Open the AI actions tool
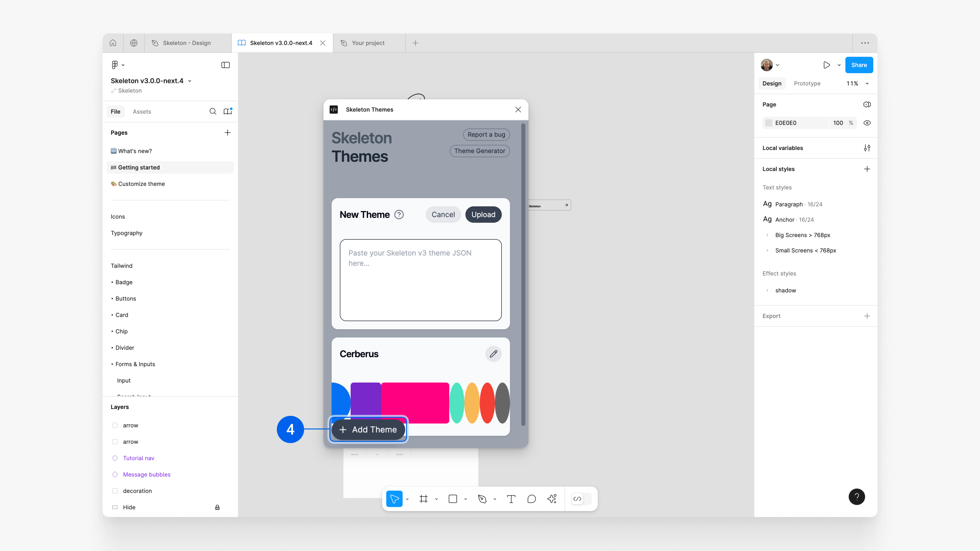 (x=552, y=499)
